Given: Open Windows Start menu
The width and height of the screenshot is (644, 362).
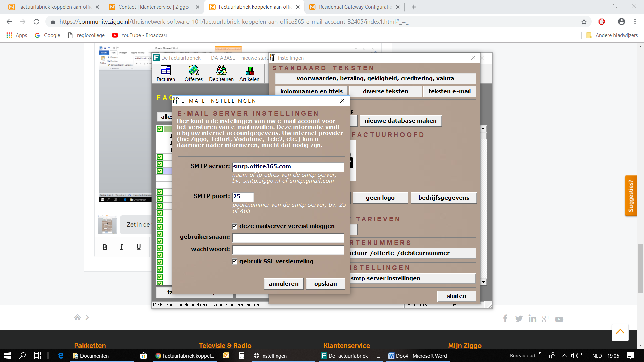Looking at the screenshot, I should pyautogui.click(x=7, y=356).
